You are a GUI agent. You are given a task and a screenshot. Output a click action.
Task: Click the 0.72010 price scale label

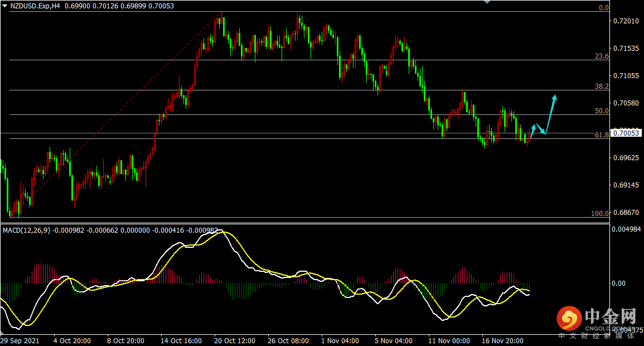(626, 21)
